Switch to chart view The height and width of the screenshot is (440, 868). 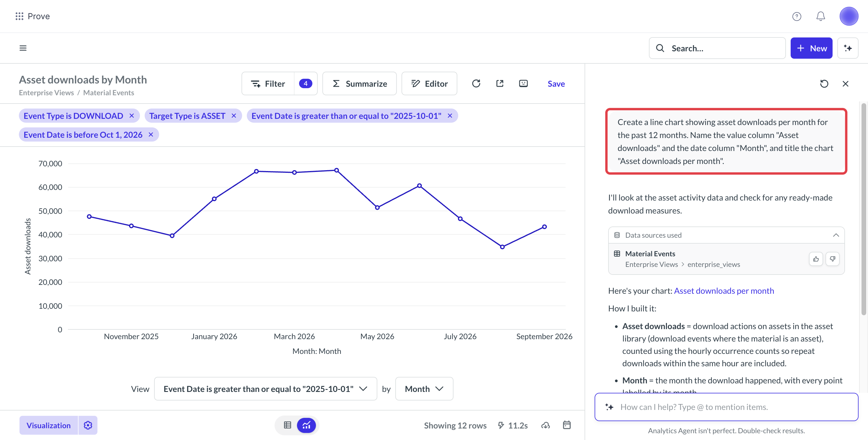click(306, 425)
